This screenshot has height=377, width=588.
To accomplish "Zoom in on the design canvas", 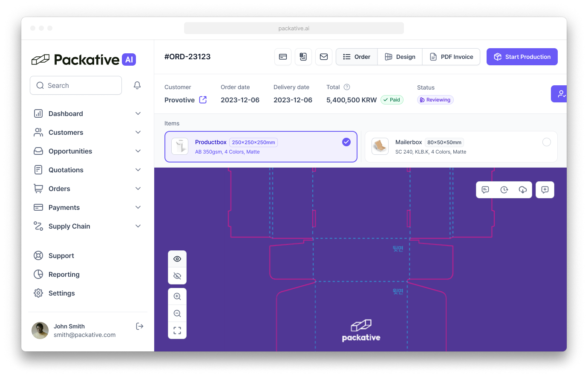I will 177,296.
